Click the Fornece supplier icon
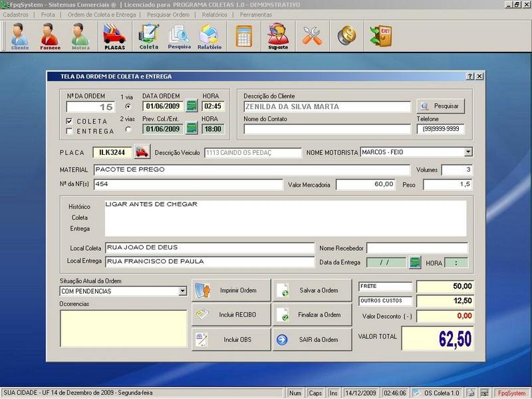 [x=50, y=36]
